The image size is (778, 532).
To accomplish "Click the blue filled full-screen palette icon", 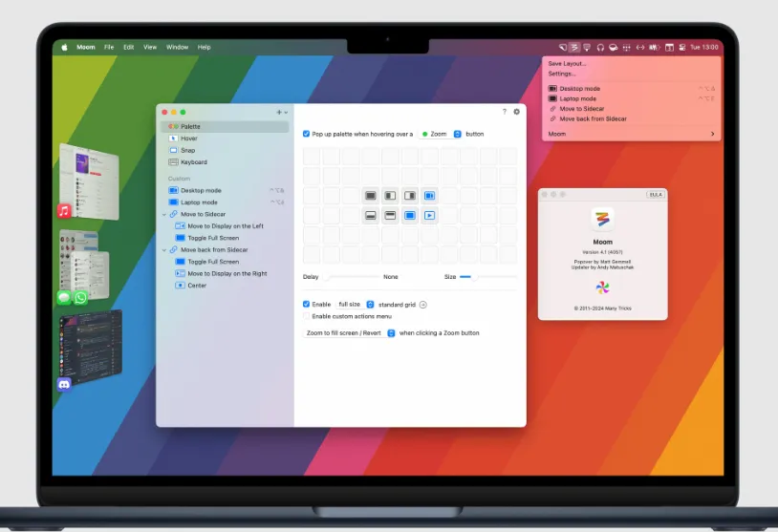I will (x=410, y=215).
